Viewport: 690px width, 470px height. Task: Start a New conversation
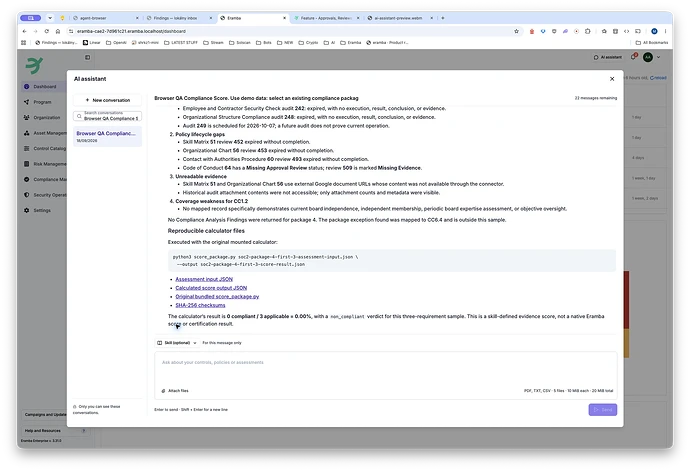pyautogui.click(x=107, y=100)
